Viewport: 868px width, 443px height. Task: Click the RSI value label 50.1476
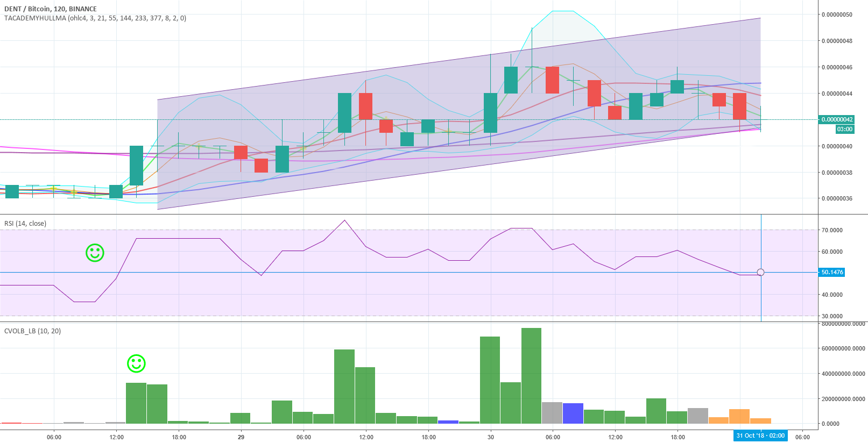pos(832,273)
